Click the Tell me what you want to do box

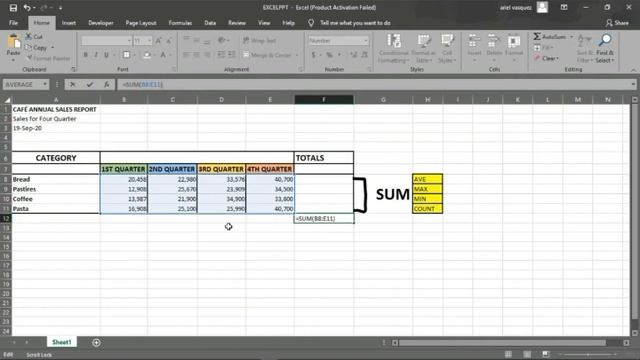355,23
